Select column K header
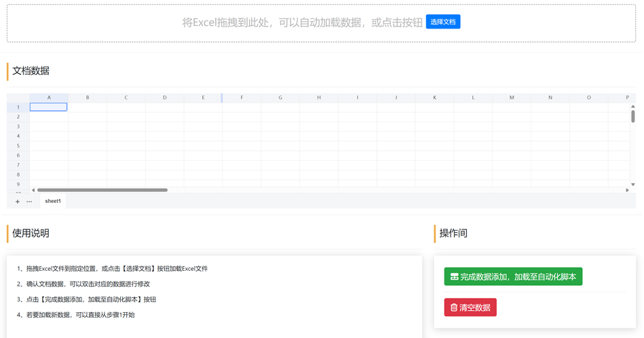 tap(434, 97)
